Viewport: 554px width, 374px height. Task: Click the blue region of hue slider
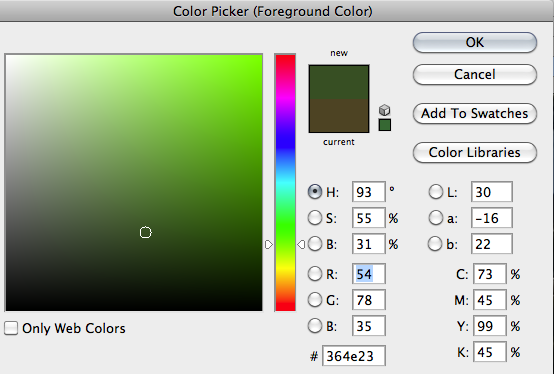[x=285, y=141]
